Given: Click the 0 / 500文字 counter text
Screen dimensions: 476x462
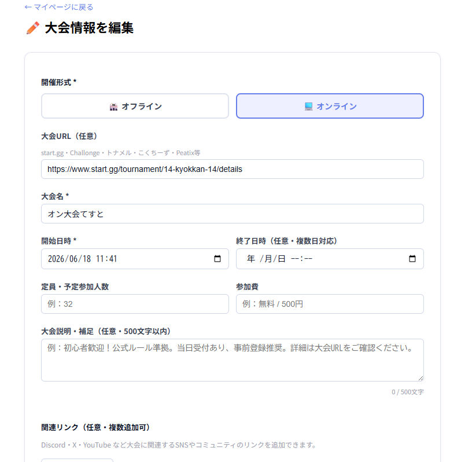Looking at the screenshot, I should pyautogui.click(x=407, y=392).
